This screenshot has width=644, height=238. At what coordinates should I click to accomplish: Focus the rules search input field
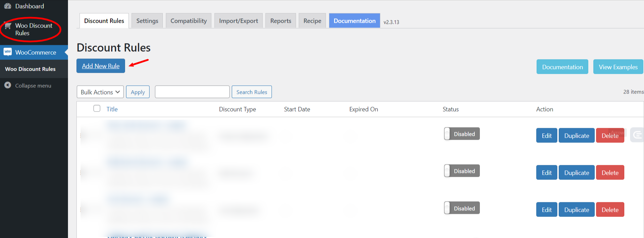point(192,92)
